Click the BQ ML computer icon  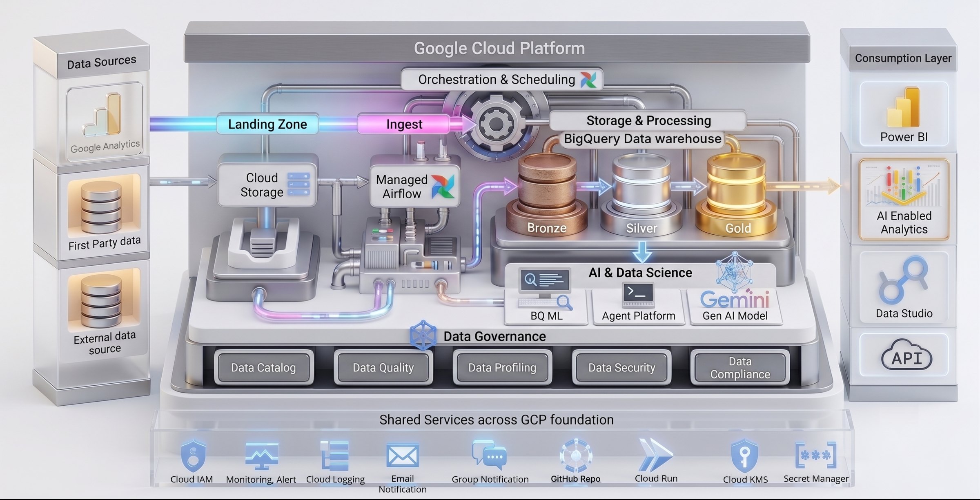[545, 288]
